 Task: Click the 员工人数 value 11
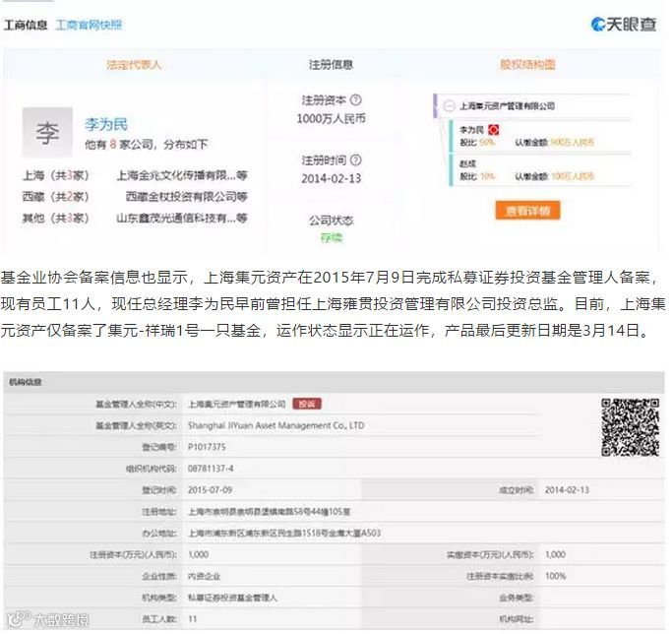193,619
